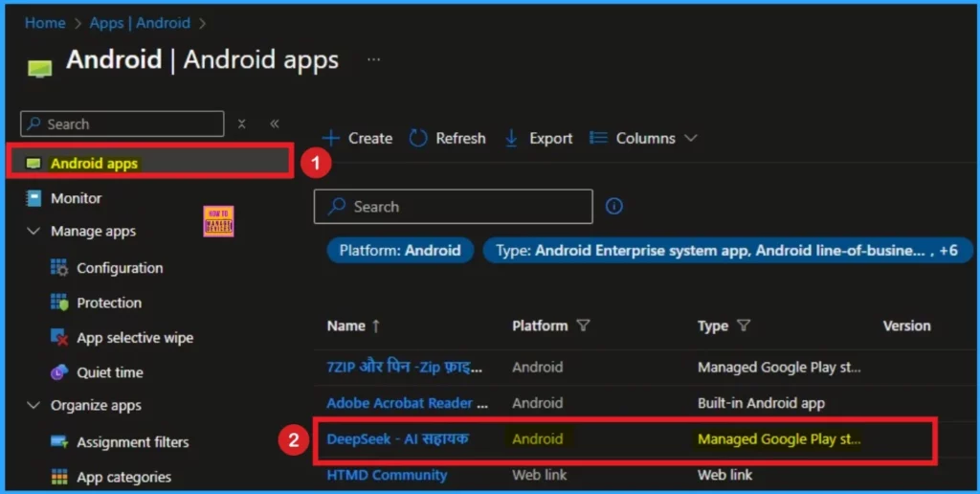Open the Adobe Acrobat Reader app link
Image resolution: width=980 pixels, height=494 pixels.
(x=408, y=403)
